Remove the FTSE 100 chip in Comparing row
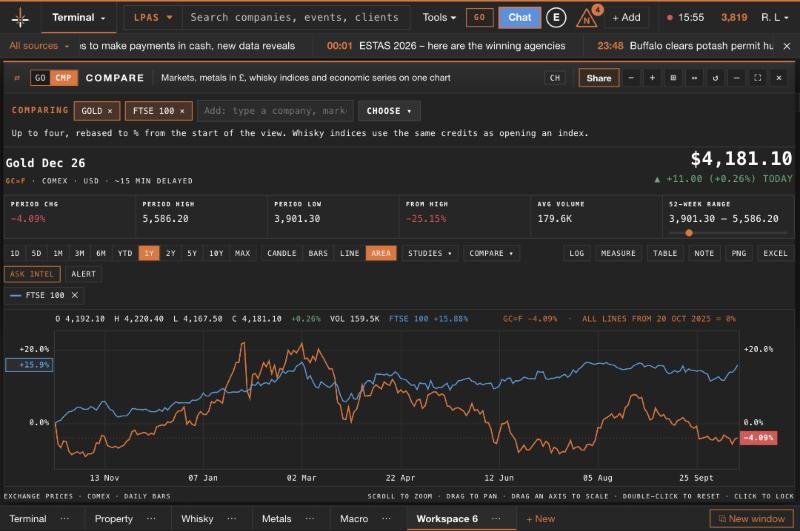 pos(182,111)
